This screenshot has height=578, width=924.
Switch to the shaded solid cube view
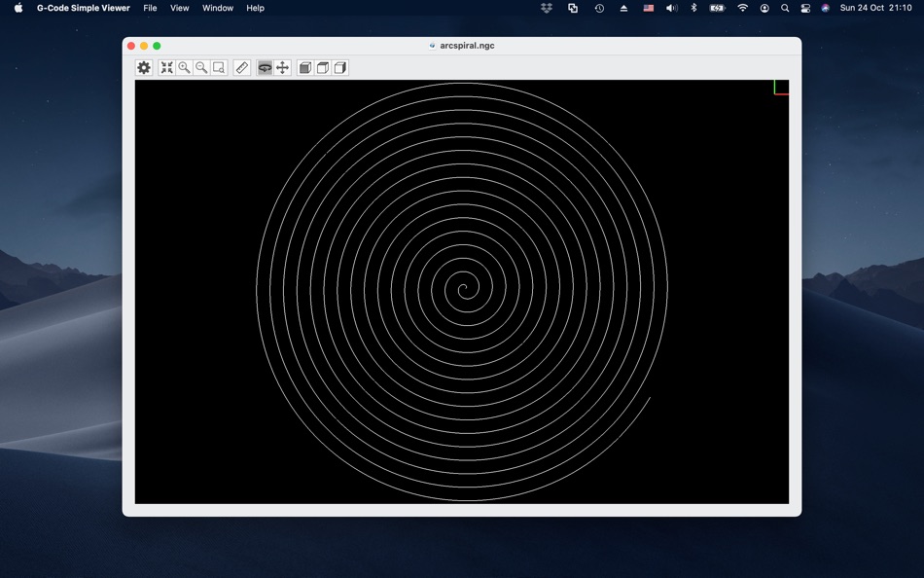pyautogui.click(x=305, y=68)
